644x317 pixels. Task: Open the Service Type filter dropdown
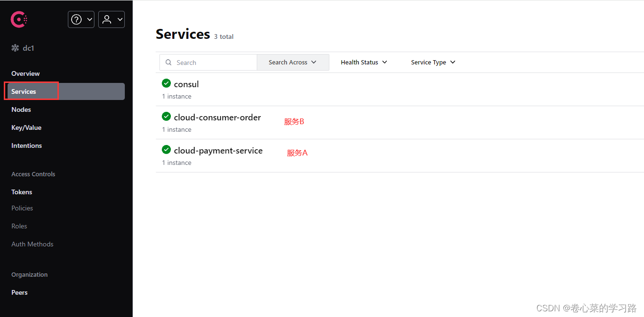click(x=432, y=62)
